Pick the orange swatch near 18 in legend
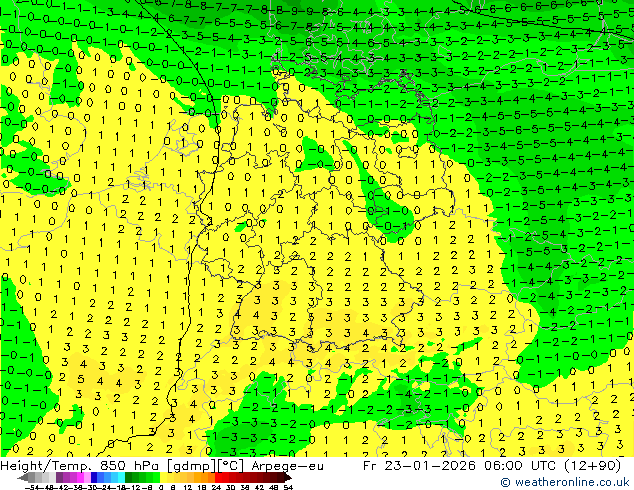Image resolution: width=634 pixels, height=490 pixels. 205,478
